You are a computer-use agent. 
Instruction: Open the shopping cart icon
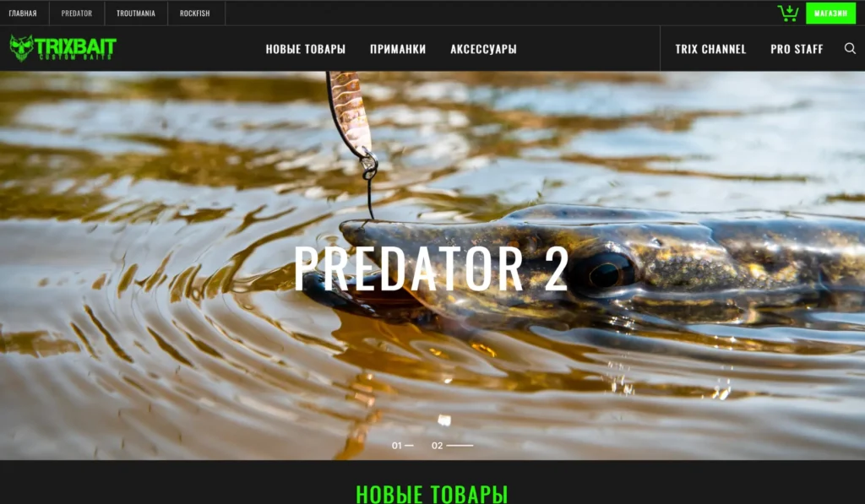788,13
